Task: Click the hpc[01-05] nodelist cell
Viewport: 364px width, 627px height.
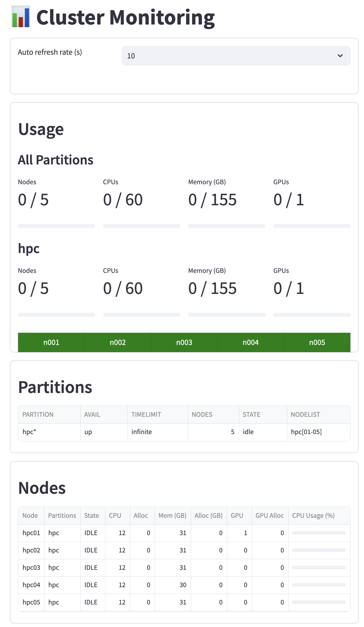Action: pos(306,432)
